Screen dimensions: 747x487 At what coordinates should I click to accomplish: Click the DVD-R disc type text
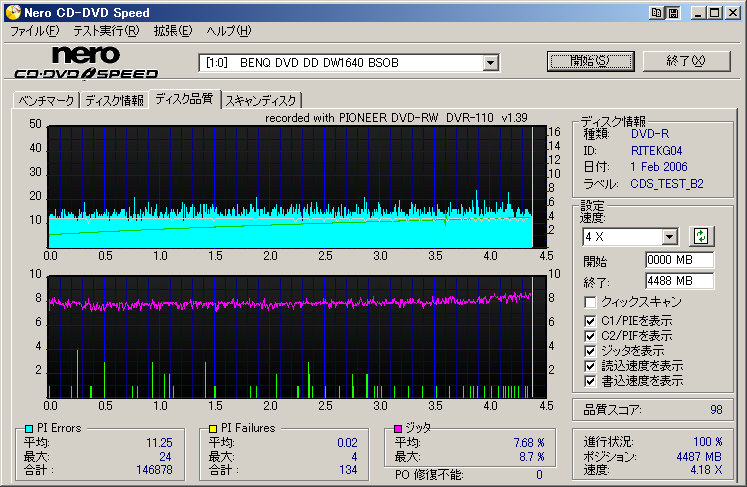pos(650,134)
